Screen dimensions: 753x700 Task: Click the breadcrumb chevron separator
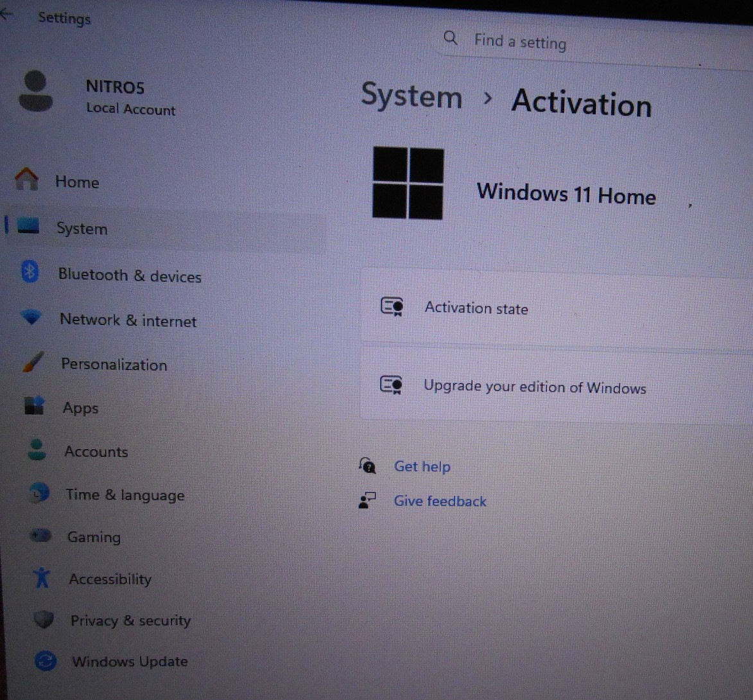(487, 98)
